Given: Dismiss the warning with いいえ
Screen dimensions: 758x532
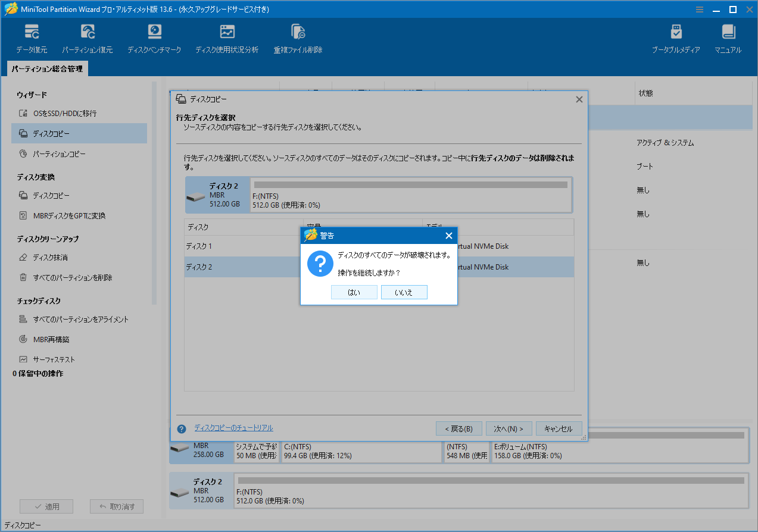Looking at the screenshot, I should [404, 292].
